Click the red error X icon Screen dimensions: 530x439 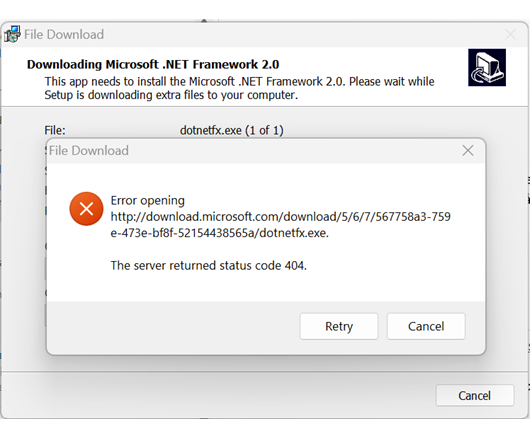[86, 209]
